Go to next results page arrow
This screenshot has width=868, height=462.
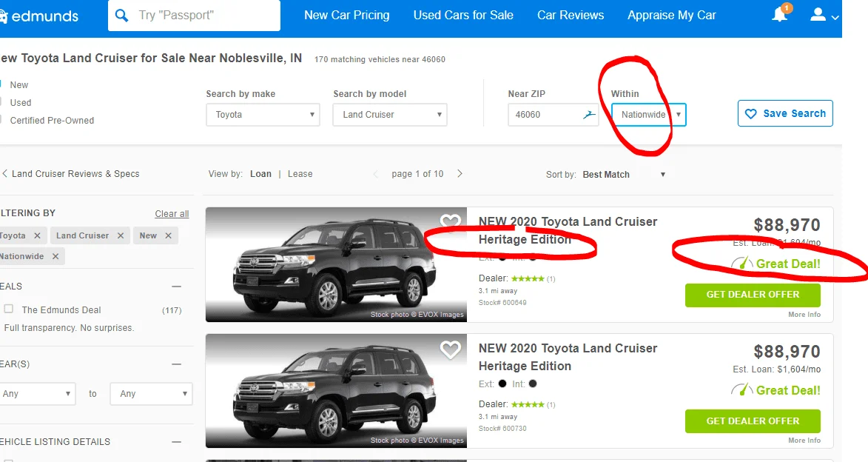click(x=460, y=174)
